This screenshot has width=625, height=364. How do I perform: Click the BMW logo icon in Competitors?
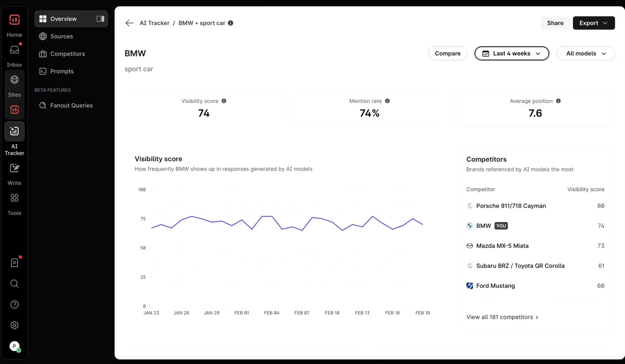(470, 226)
